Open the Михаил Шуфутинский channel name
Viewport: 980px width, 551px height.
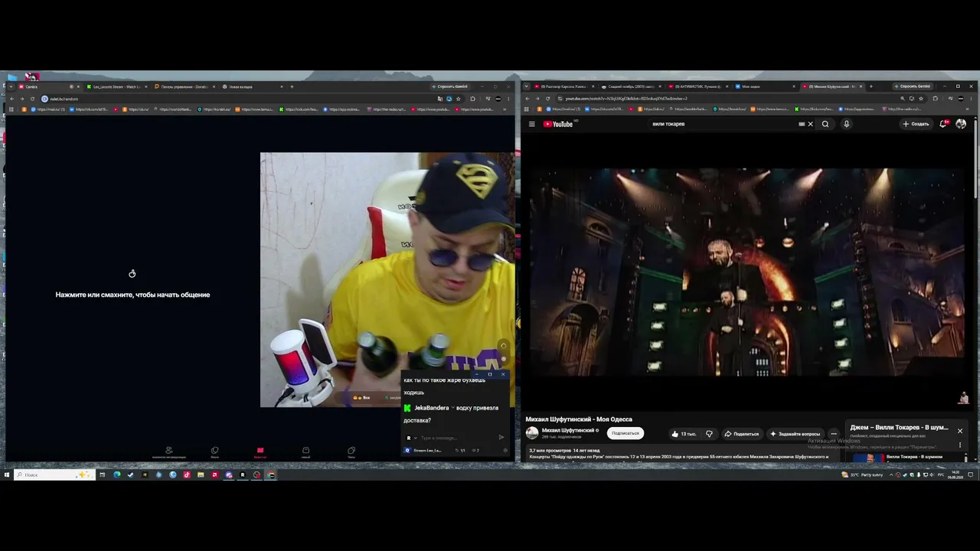tap(568, 430)
